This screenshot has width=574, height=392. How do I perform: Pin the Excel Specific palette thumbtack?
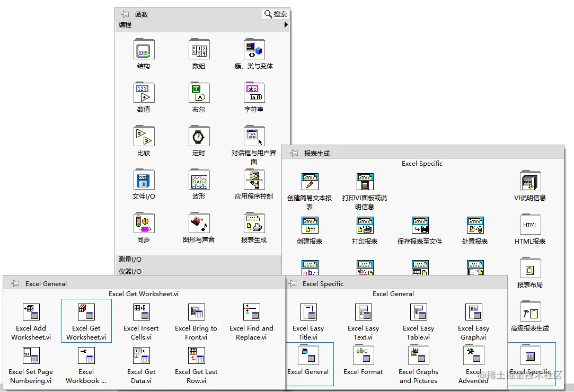click(292, 283)
